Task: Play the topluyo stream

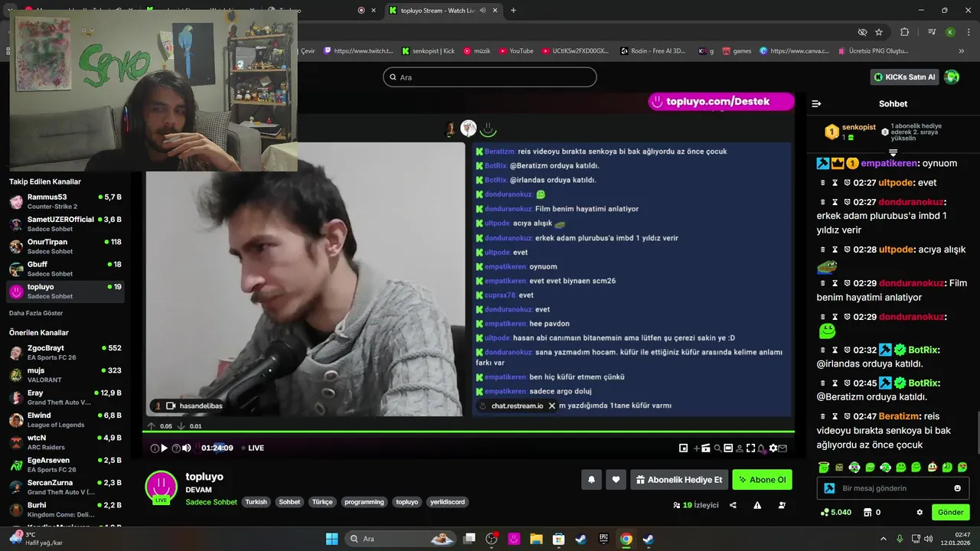Action: tap(164, 448)
